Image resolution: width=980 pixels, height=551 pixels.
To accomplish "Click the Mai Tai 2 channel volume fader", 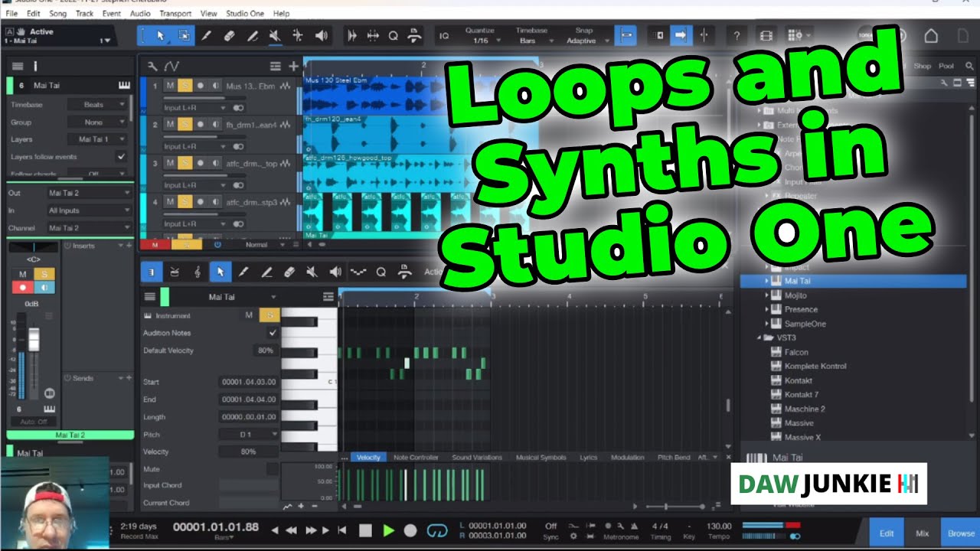I will (x=33, y=340).
